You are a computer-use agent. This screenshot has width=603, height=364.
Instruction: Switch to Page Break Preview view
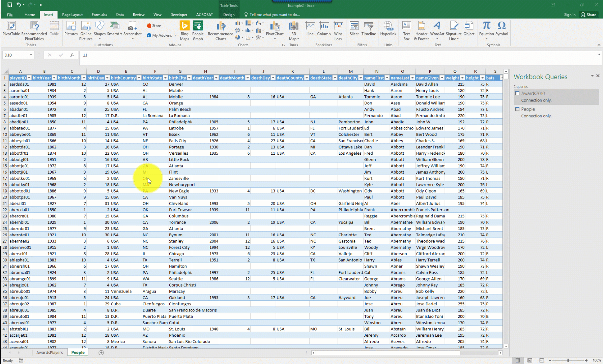pos(541,360)
